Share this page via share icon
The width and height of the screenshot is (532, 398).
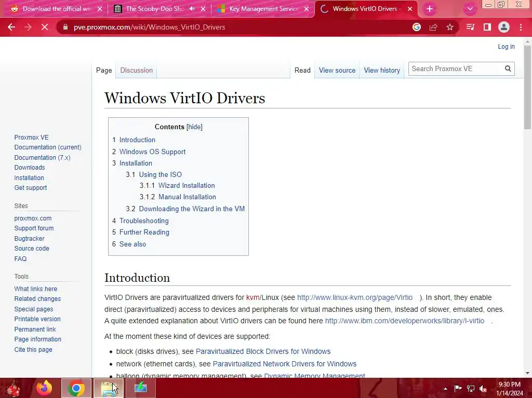[433, 27]
